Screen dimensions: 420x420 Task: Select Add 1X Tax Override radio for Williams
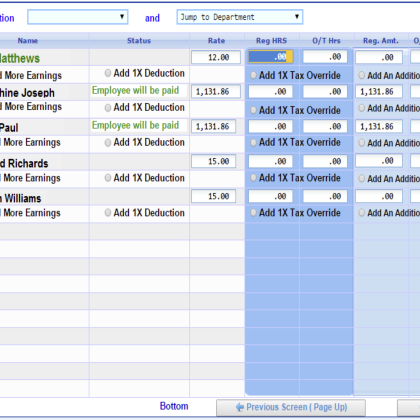[x=253, y=213]
